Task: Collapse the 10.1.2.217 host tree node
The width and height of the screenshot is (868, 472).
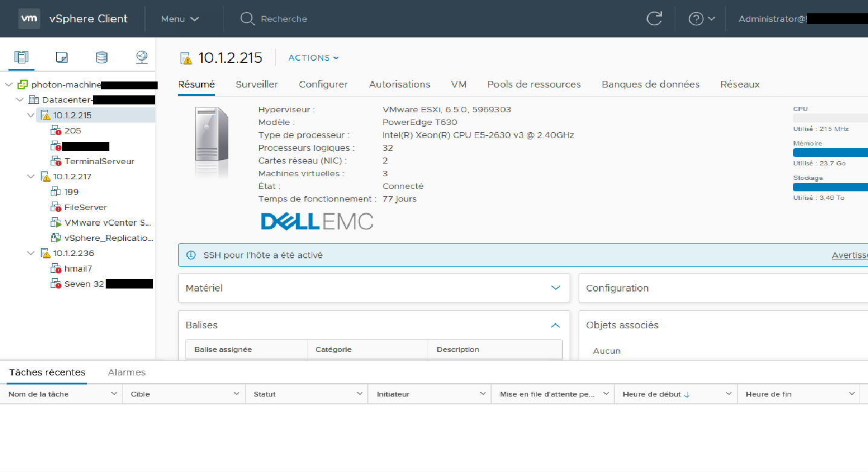Action: tap(31, 177)
